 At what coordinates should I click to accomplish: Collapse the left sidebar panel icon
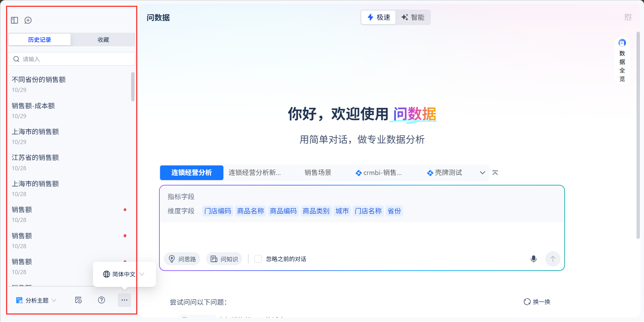pos(14,20)
